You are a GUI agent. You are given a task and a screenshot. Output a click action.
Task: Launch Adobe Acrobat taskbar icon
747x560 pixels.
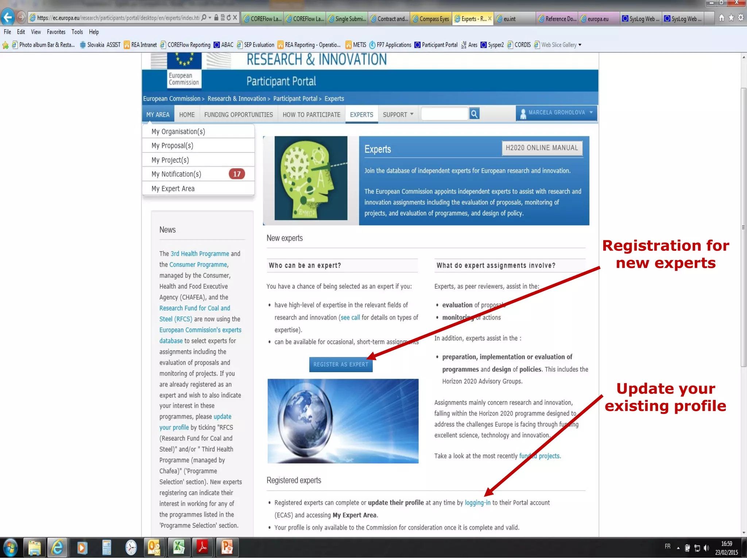coord(203,547)
